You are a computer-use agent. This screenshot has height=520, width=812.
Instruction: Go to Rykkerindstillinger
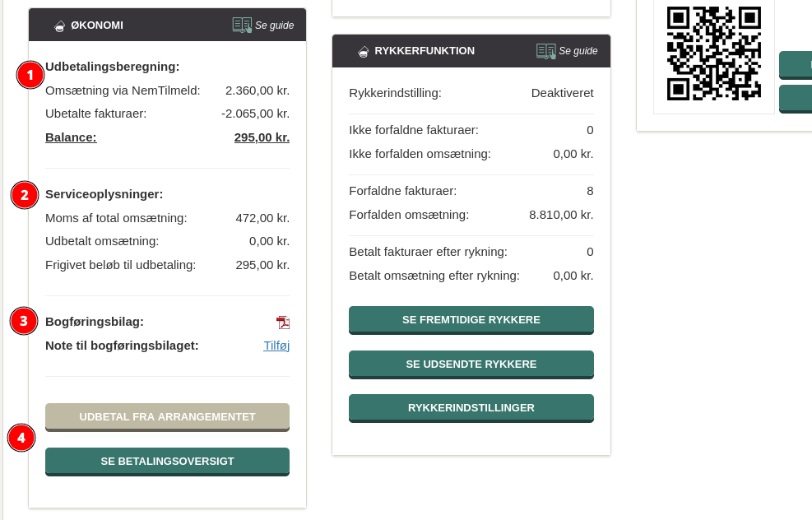[471, 407]
